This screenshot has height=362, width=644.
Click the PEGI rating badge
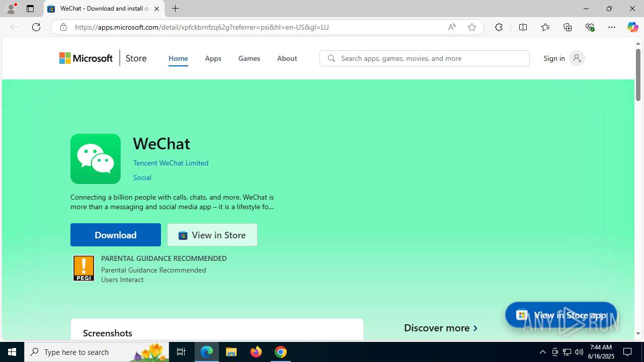84,268
